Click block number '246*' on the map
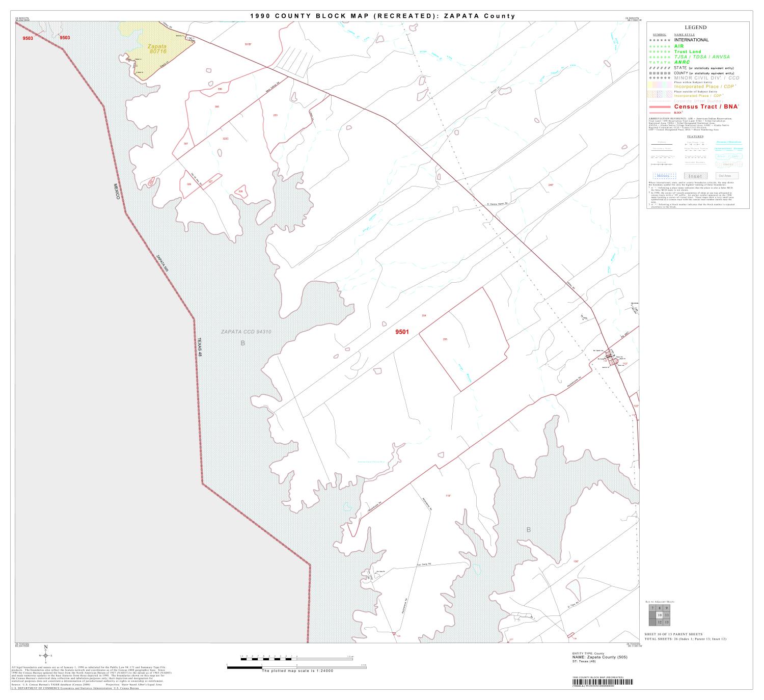The width and height of the screenshot is (764, 700). click(551, 185)
